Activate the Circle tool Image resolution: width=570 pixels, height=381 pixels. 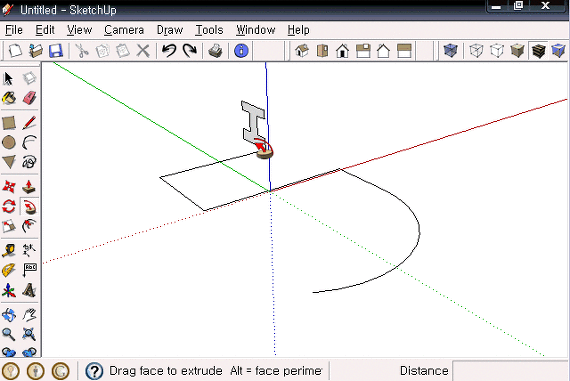pyautogui.click(x=9, y=142)
